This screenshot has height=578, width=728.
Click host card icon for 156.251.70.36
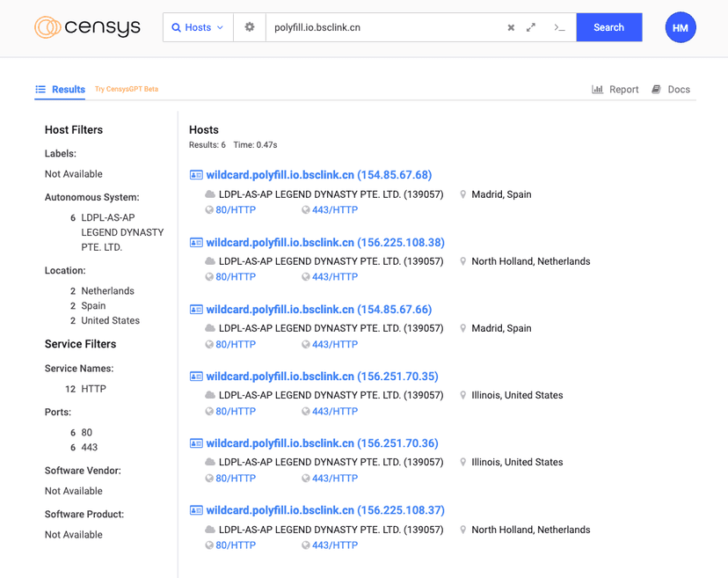pos(196,443)
